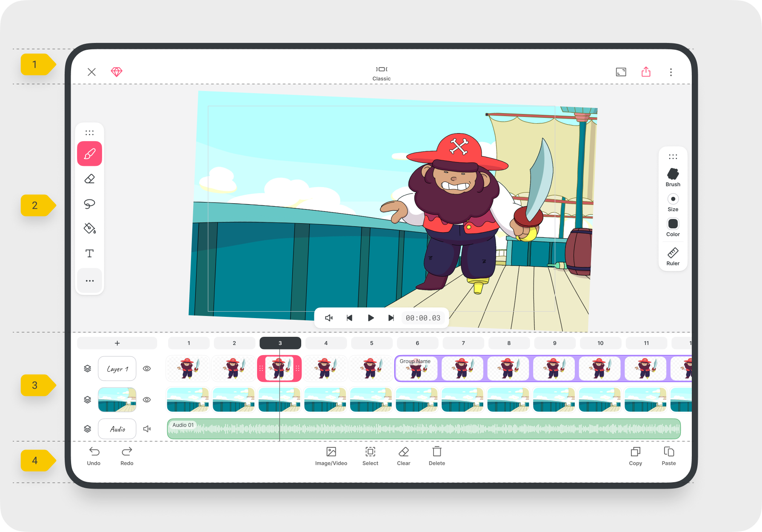Image resolution: width=762 pixels, height=532 pixels.
Task: Select the Eraser tool in left toolbar
Action: [89, 179]
